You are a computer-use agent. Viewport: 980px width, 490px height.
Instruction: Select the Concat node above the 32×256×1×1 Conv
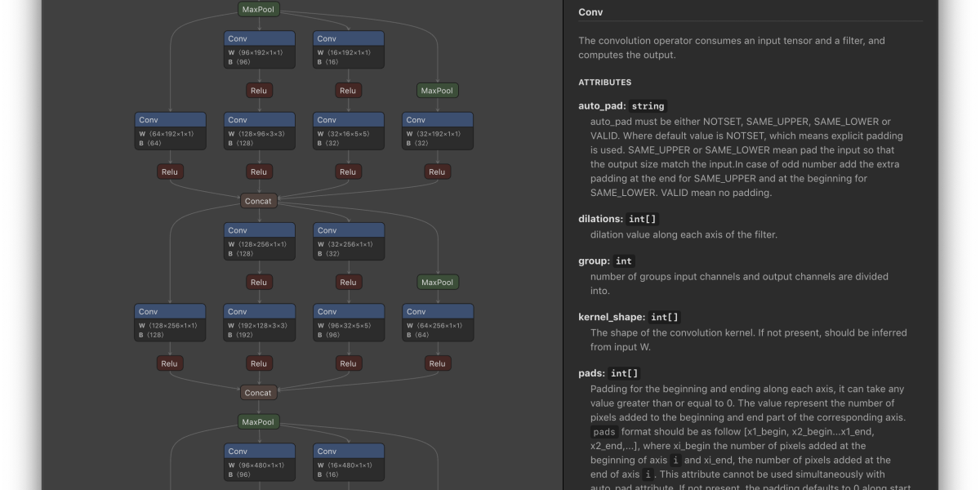[x=258, y=201]
